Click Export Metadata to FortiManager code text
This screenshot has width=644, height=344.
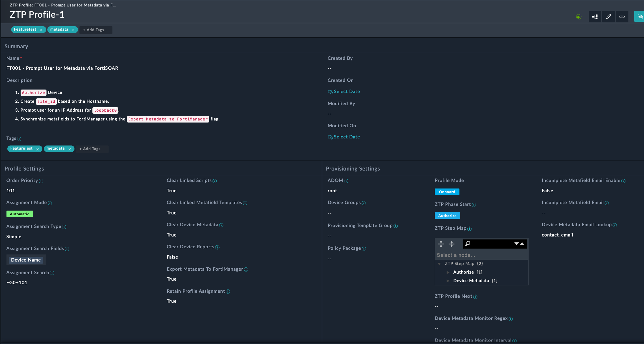[x=168, y=119]
